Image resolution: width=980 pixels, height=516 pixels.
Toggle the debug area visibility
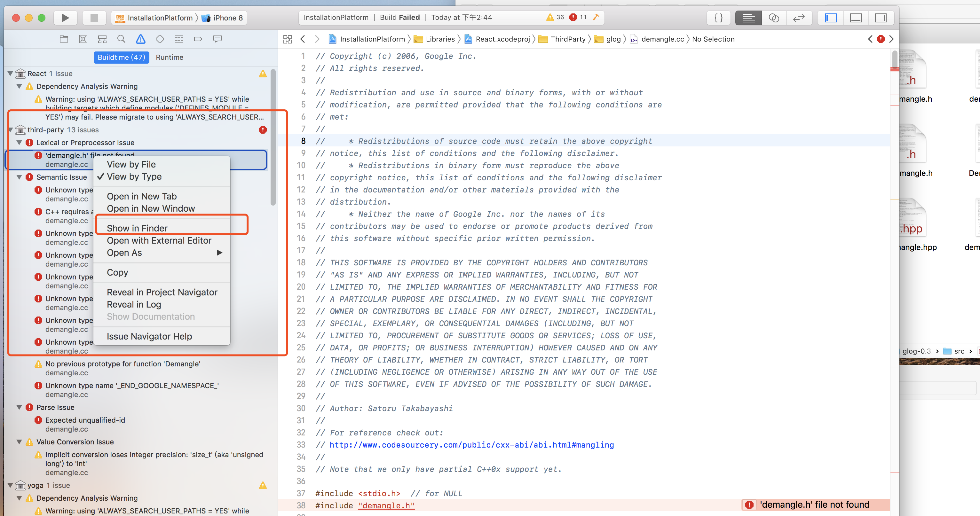pos(856,18)
